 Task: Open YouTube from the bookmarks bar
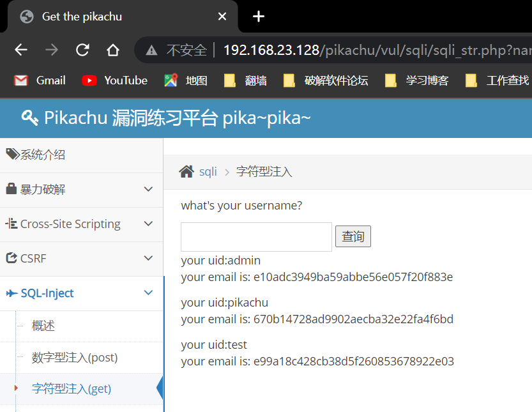tap(114, 80)
